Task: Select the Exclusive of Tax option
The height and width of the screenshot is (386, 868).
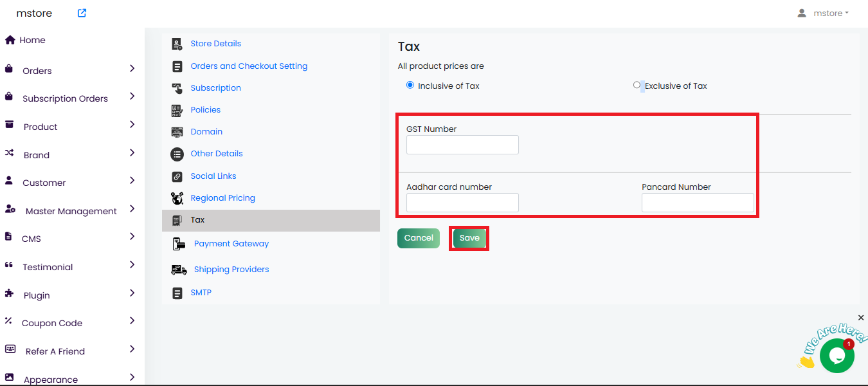Action: pos(637,85)
